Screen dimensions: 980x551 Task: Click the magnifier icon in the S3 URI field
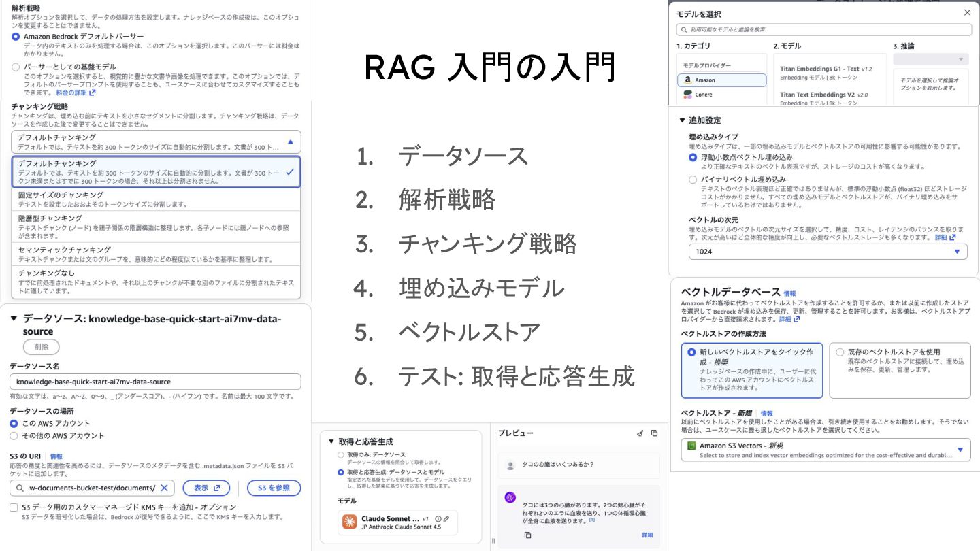click(20, 488)
